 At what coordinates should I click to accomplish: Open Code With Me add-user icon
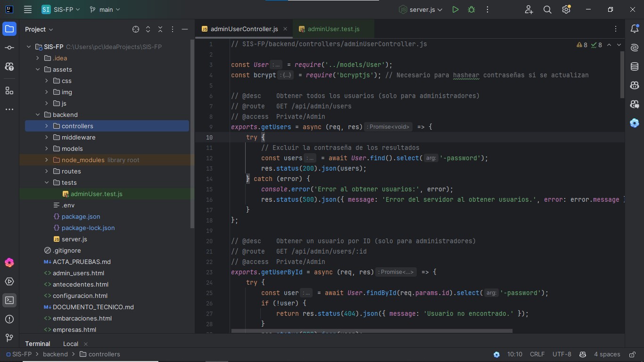click(x=528, y=9)
